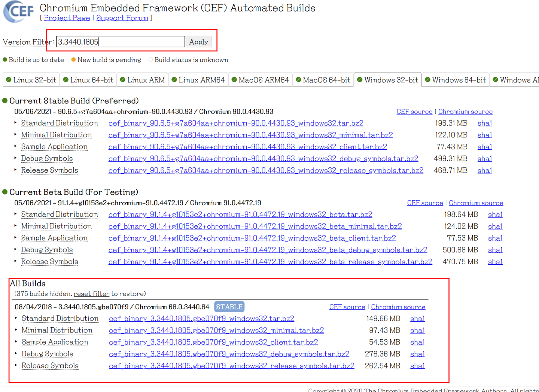The width and height of the screenshot is (539, 392).
Task: Click the 'Current Beta Build (For Testing)' heading
Action: [74, 192]
